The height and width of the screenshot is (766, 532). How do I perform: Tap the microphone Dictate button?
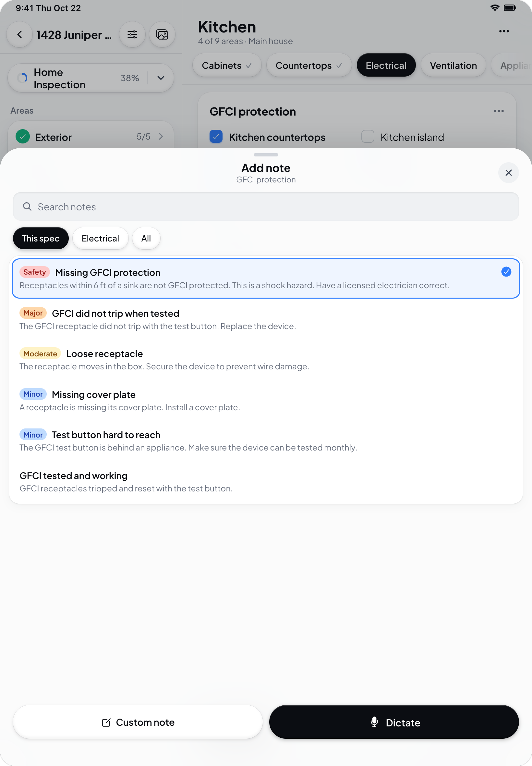(394, 722)
